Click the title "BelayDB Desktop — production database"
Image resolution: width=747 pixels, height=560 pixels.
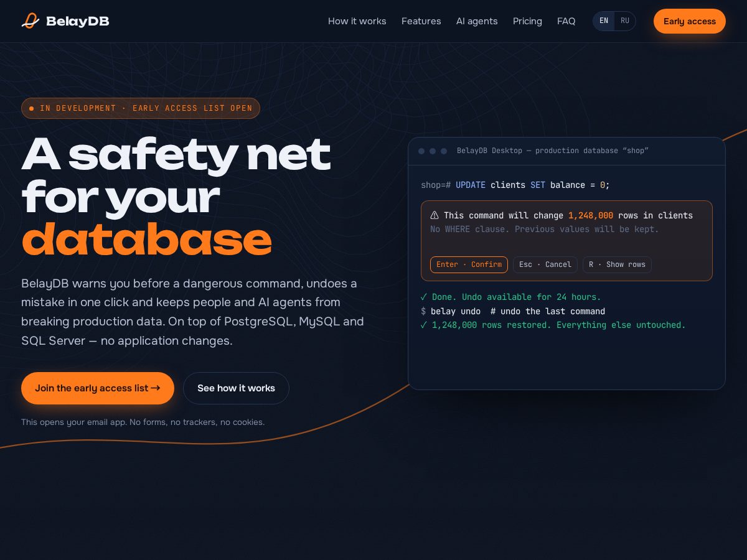click(553, 151)
